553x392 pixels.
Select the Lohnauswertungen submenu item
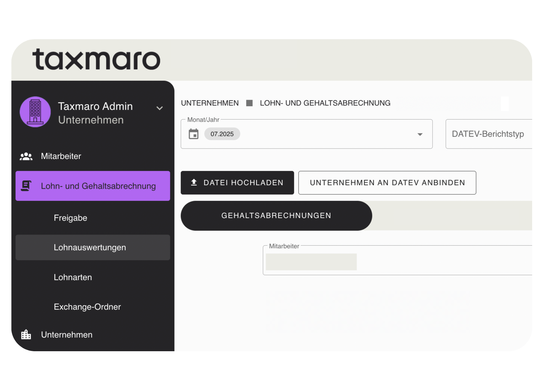[93, 247]
